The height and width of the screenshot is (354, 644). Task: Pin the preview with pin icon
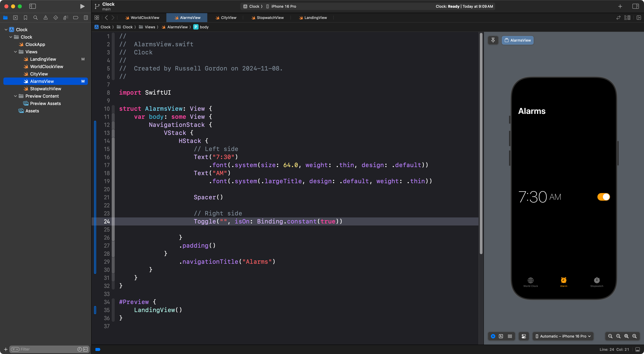pyautogui.click(x=493, y=40)
